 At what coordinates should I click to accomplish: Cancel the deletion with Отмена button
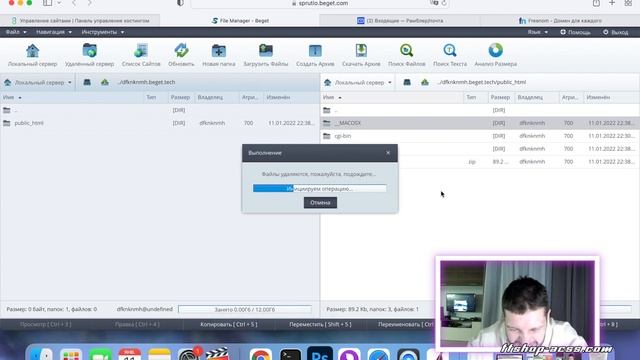(320, 202)
